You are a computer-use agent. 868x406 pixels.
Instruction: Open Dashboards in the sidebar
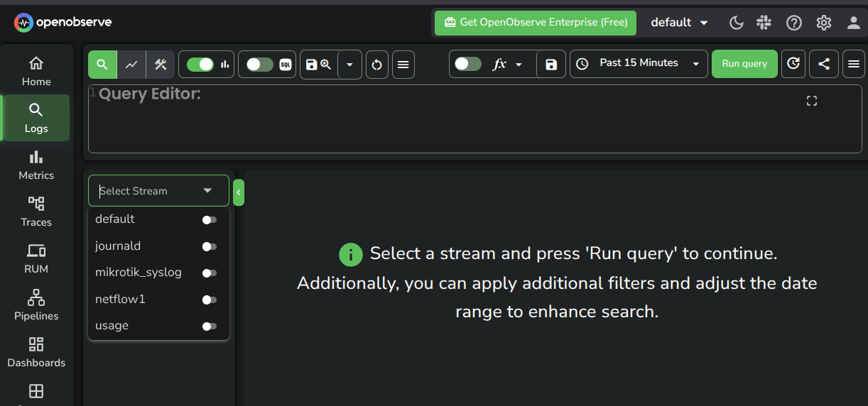coord(36,353)
